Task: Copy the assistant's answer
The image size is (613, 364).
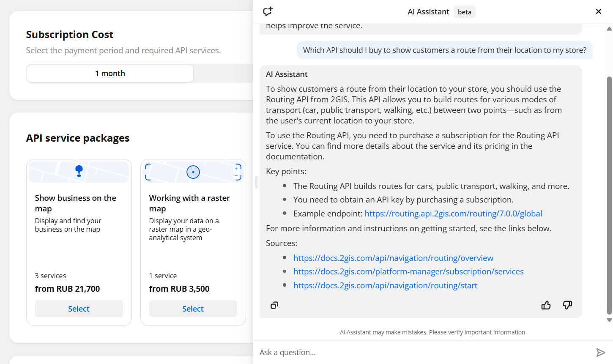Action: point(274,305)
